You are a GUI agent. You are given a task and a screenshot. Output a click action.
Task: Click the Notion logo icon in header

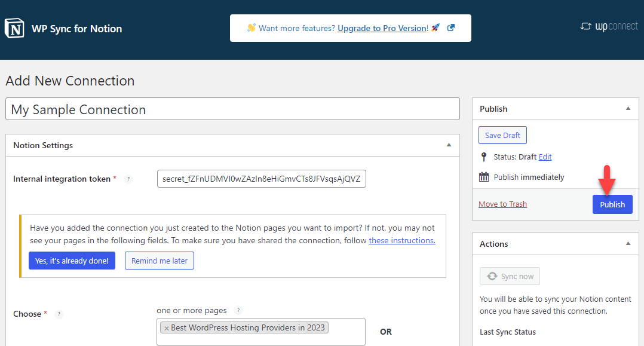14,28
